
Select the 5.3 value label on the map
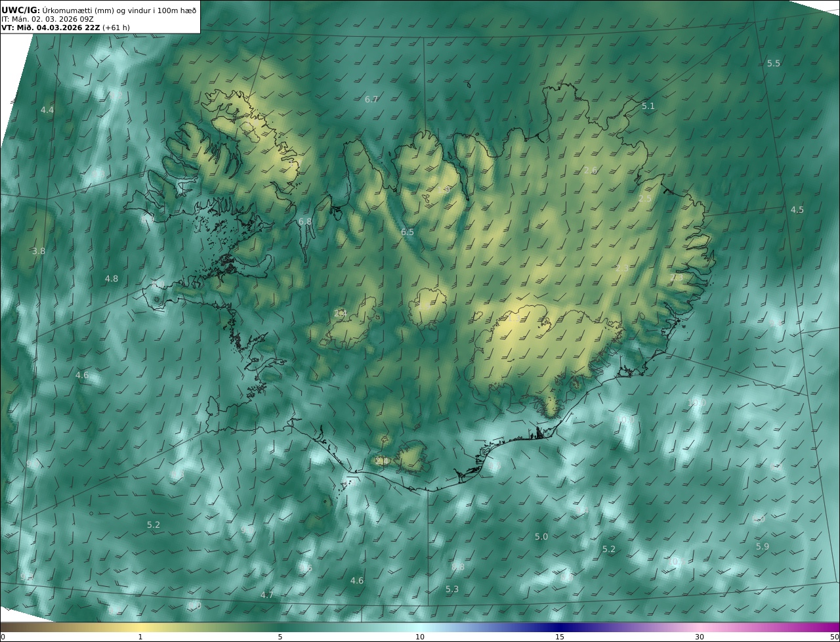[x=452, y=589]
